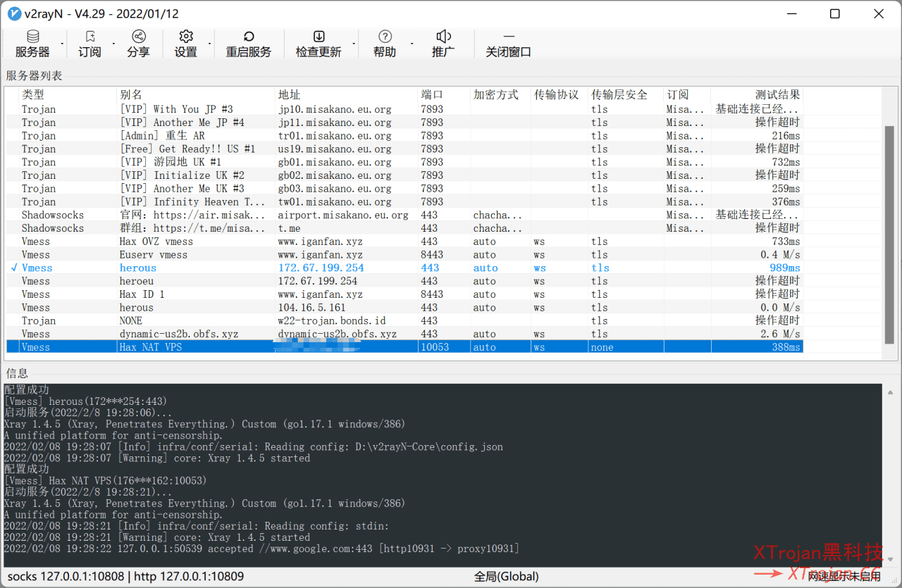Open the 服务器 (Servers) toolbar icon
The height and width of the screenshot is (588, 902).
tap(32, 44)
